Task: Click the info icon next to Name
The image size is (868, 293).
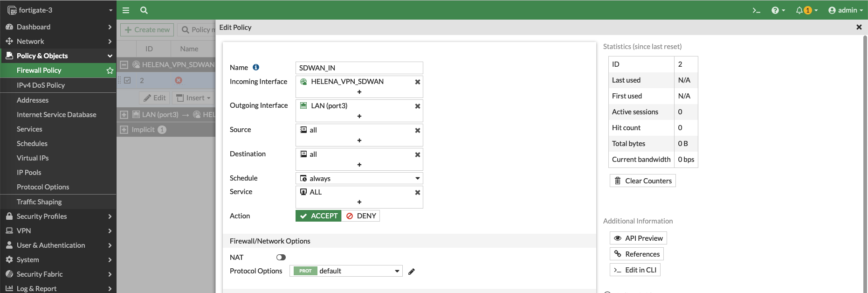Action: [x=256, y=67]
